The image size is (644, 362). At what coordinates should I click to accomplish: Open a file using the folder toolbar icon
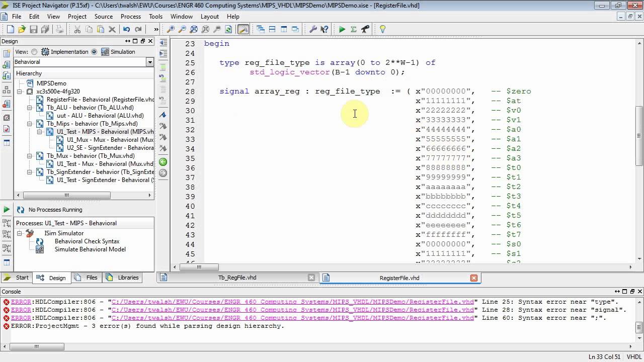pos(22,29)
